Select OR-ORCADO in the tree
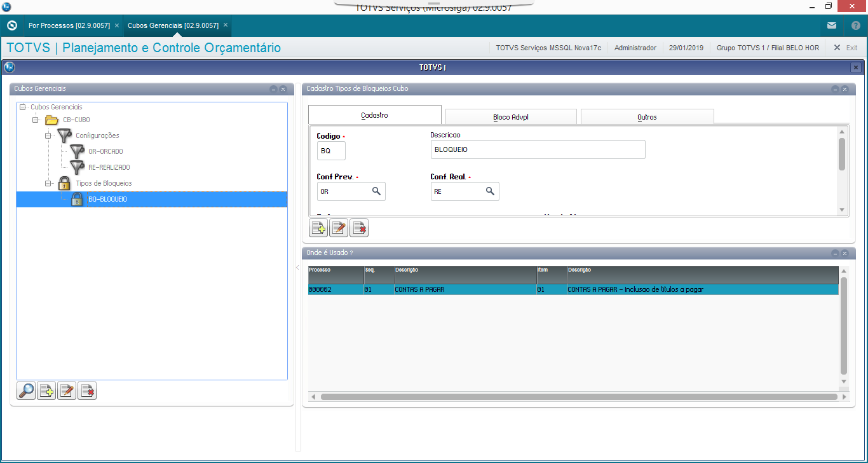868x463 pixels. click(x=105, y=151)
